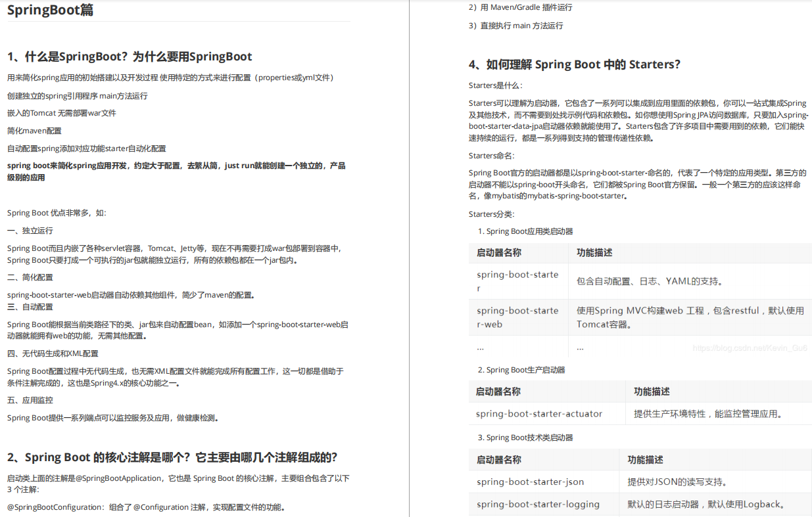Viewport: 812px width, 517px height.
Task: Click the line "Starters命名:"
Action: 492,156
